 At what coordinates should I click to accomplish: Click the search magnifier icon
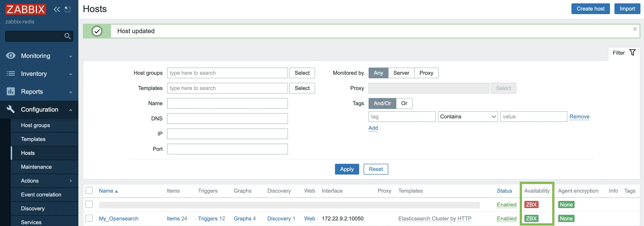click(67, 36)
